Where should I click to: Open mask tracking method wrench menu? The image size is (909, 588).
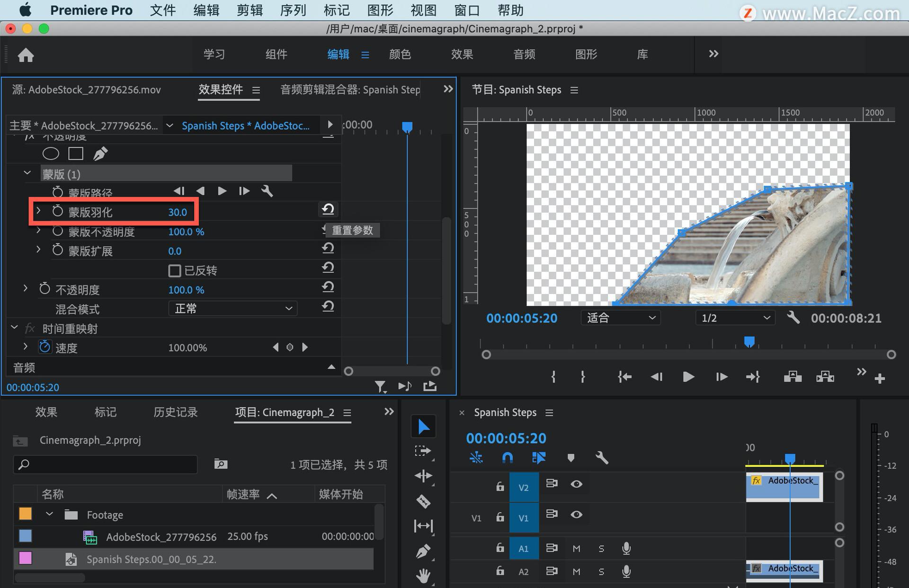[267, 191]
